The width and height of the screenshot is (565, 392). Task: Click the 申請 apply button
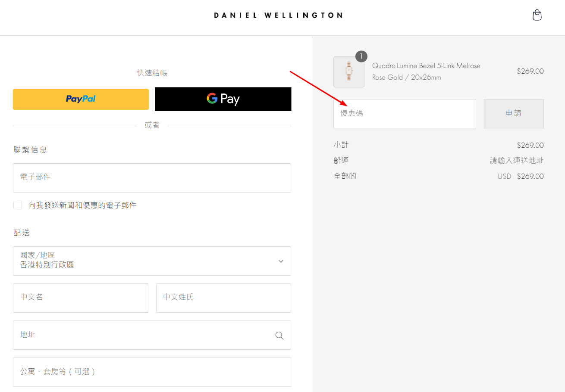point(514,114)
